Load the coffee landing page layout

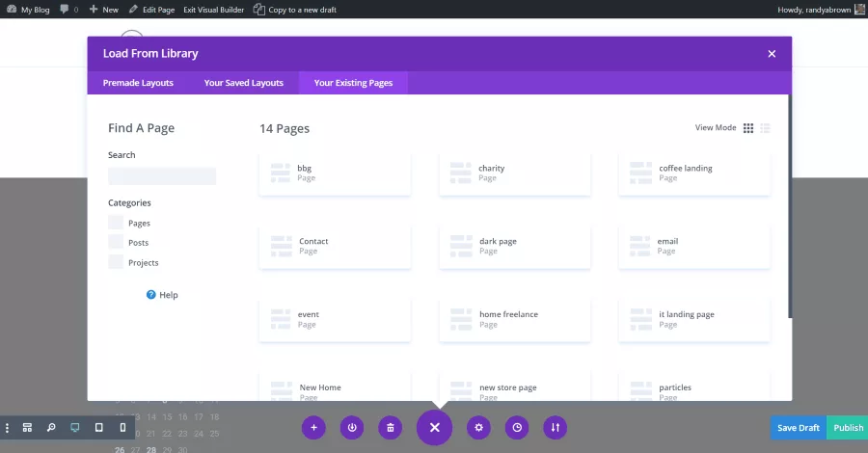[x=694, y=173]
